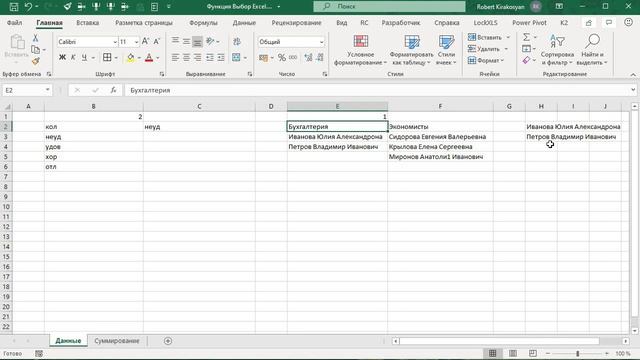This screenshot has height=360, width=640.
Task: Switch to Разметка страницы tab
Action: pyautogui.click(x=144, y=23)
